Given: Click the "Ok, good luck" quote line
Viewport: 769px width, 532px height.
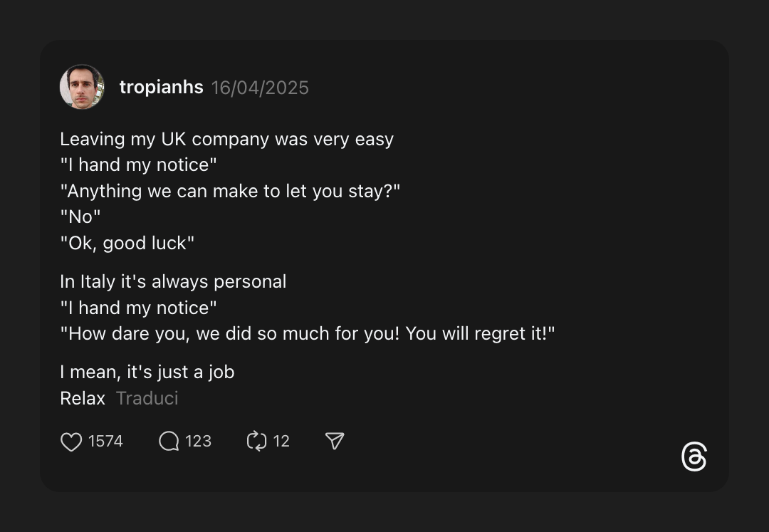Looking at the screenshot, I should coord(127,243).
